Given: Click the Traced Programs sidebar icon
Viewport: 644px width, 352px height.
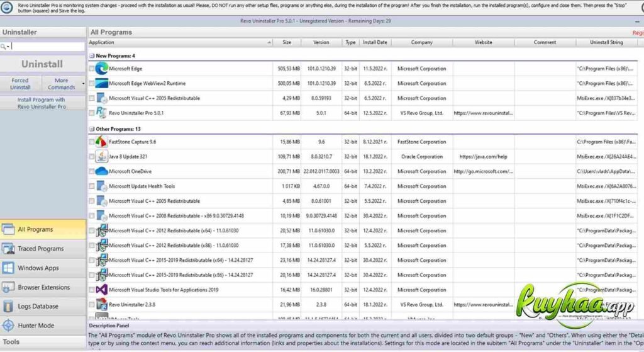Looking at the screenshot, I should [x=8, y=249].
